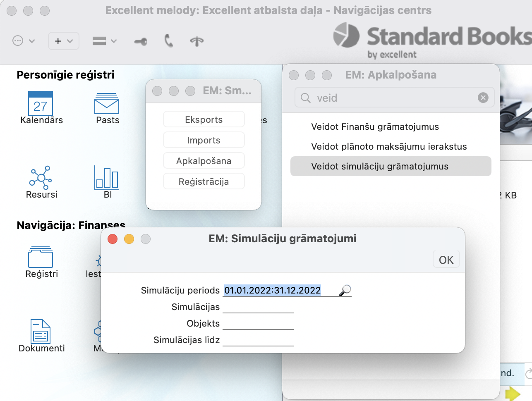
Task: Click the umbrella icon in toolbar
Action: pyautogui.click(x=197, y=41)
